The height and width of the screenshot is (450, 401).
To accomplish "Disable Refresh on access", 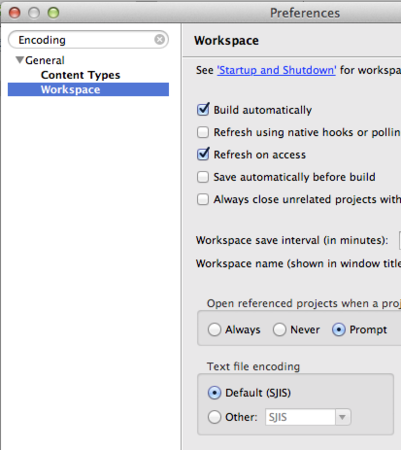I will click(203, 154).
